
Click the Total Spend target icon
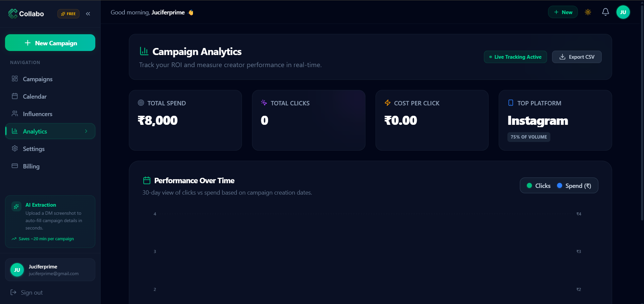coord(141,103)
